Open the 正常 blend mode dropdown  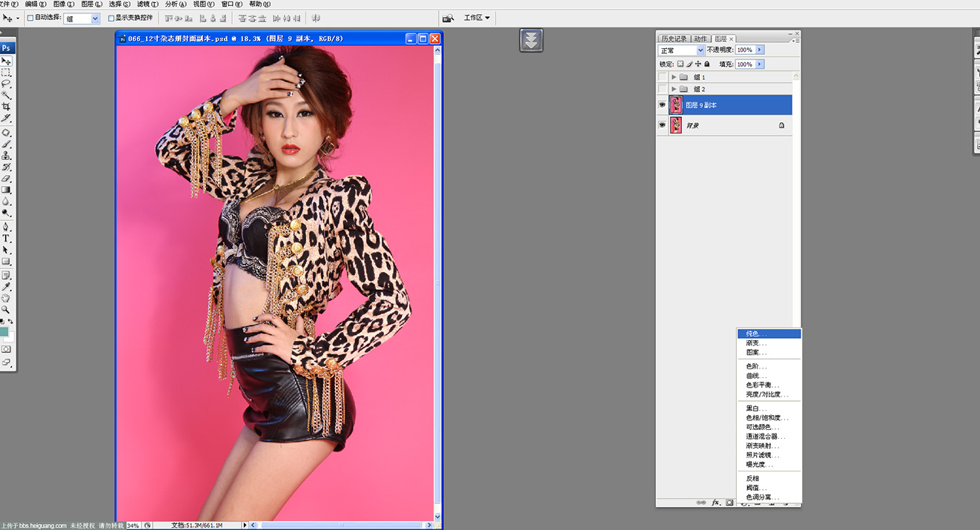coord(681,50)
